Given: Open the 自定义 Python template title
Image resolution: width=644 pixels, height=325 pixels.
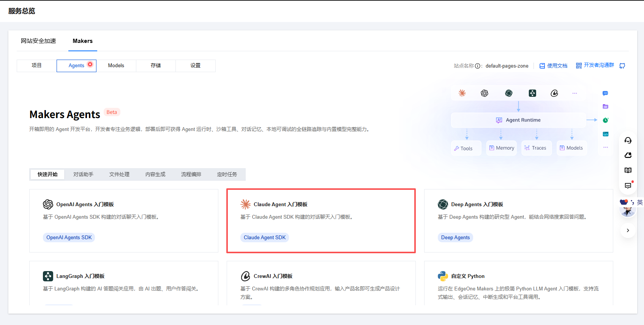Looking at the screenshot, I should click(468, 276).
